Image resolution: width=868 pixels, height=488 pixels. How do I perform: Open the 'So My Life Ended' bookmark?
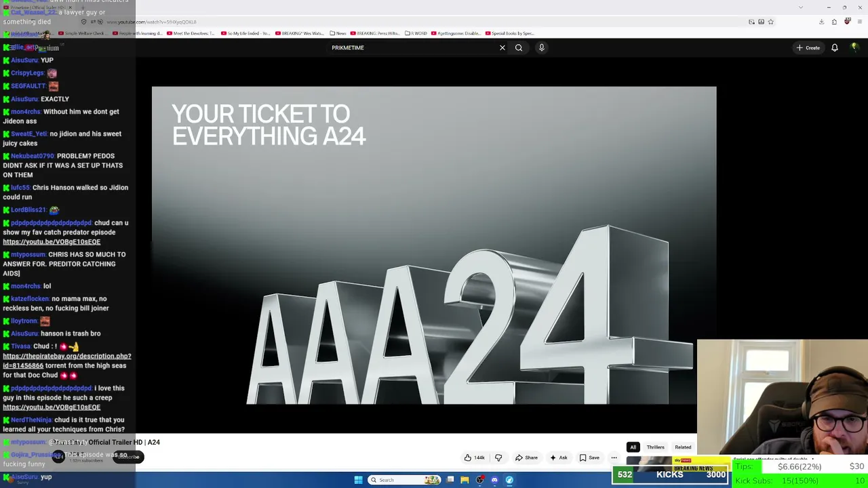pos(245,33)
